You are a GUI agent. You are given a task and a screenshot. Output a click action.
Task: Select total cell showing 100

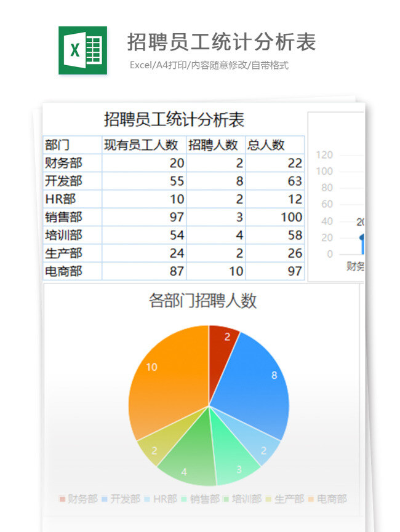click(274, 217)
